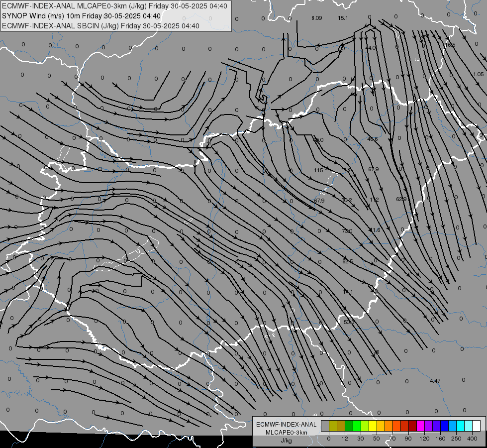Screen dimensions: 487x448
Task: Click the pure blue legend swatch
Action: pos(445,426)
